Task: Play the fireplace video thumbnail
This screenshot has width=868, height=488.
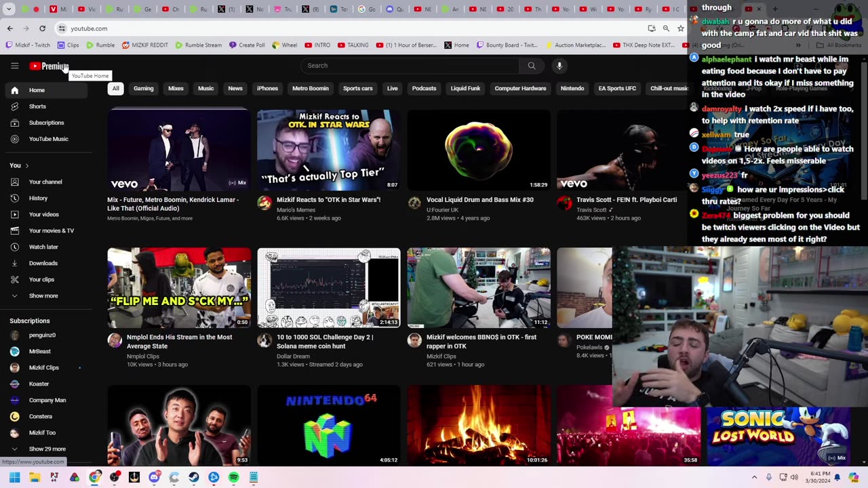Action: (479, 426)
